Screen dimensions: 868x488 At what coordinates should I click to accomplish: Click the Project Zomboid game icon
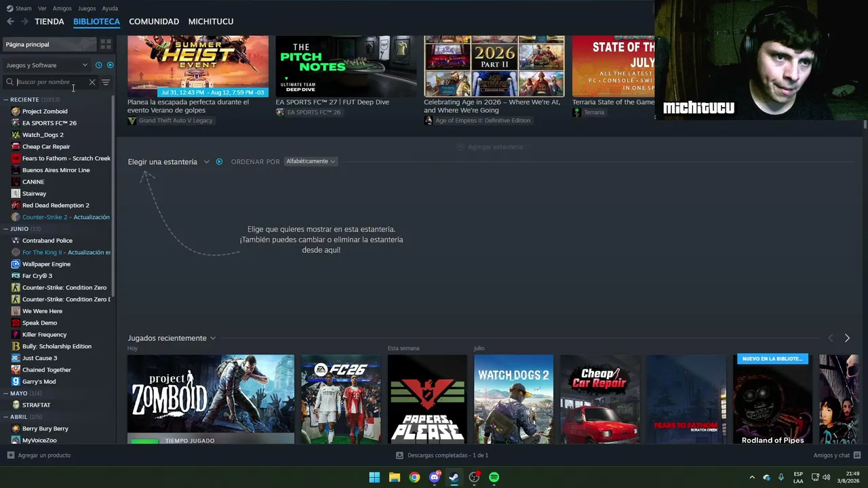coord(16,111)
